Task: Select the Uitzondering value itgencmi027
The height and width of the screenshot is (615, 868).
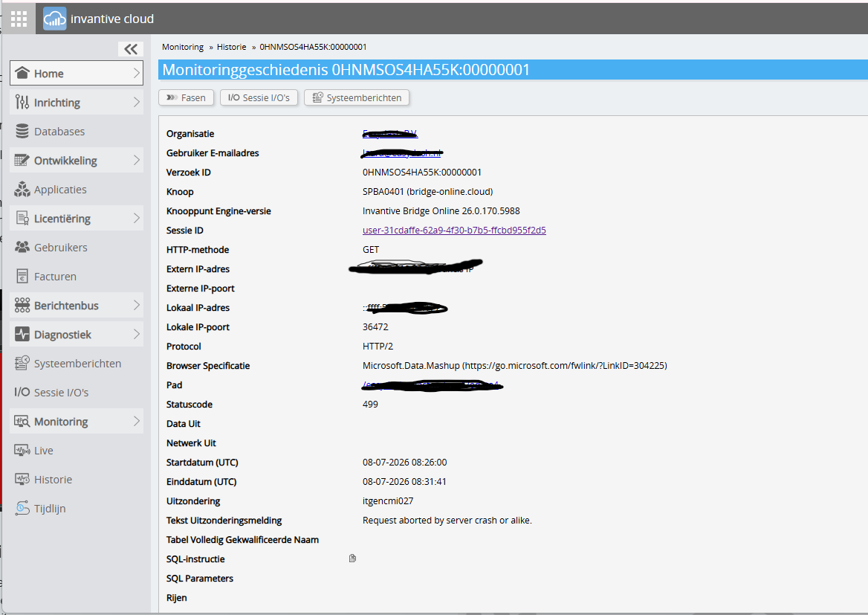Action: point(388,501)
